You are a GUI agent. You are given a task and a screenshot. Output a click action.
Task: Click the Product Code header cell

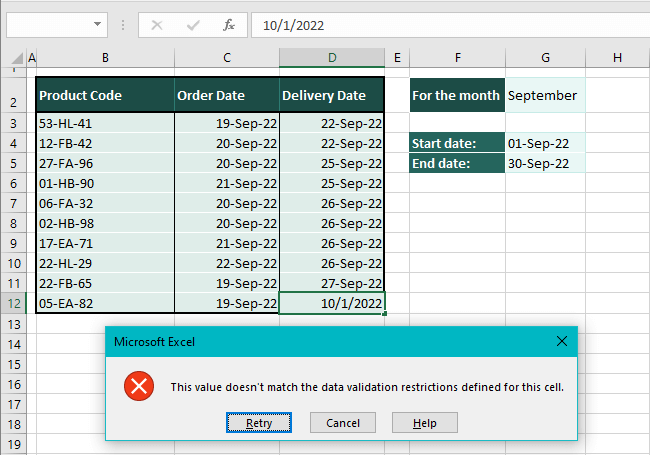coord(105,96)
